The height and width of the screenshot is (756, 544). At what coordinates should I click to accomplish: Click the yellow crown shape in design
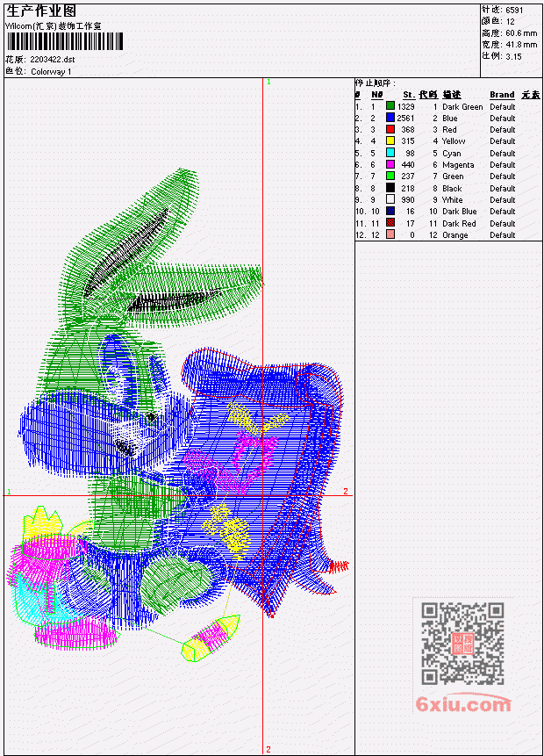pyautogui.click(x=42, y=524)
